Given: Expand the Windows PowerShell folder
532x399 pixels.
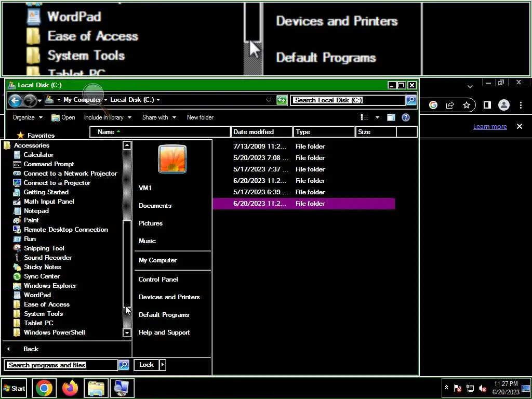Looking at the screenshot, I should 49,332.
